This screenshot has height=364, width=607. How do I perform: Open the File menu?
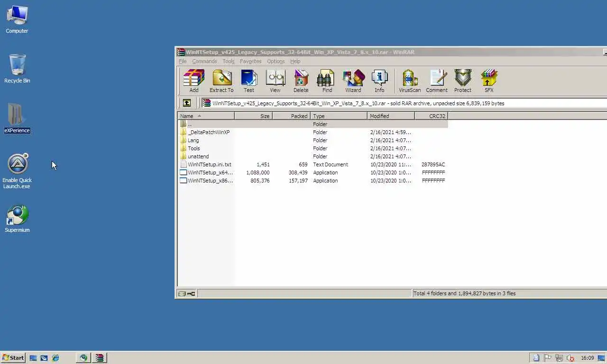(183, 61)
